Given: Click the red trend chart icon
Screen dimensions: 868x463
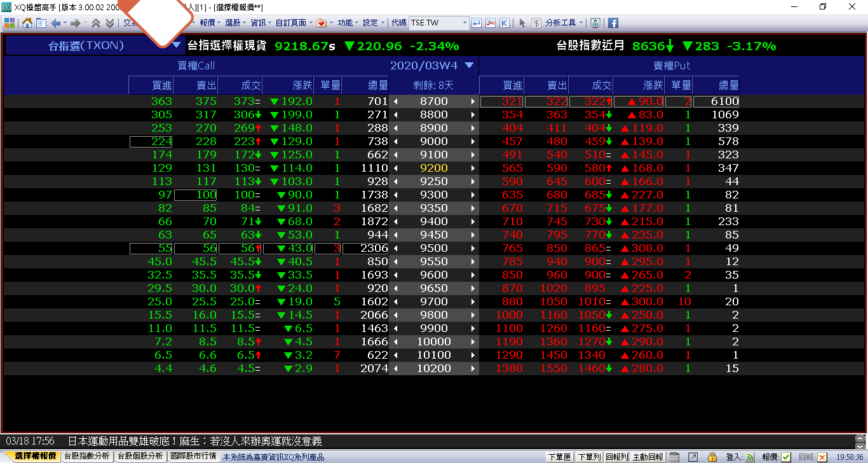Looking at the screenshot, I should click(491, 23).
